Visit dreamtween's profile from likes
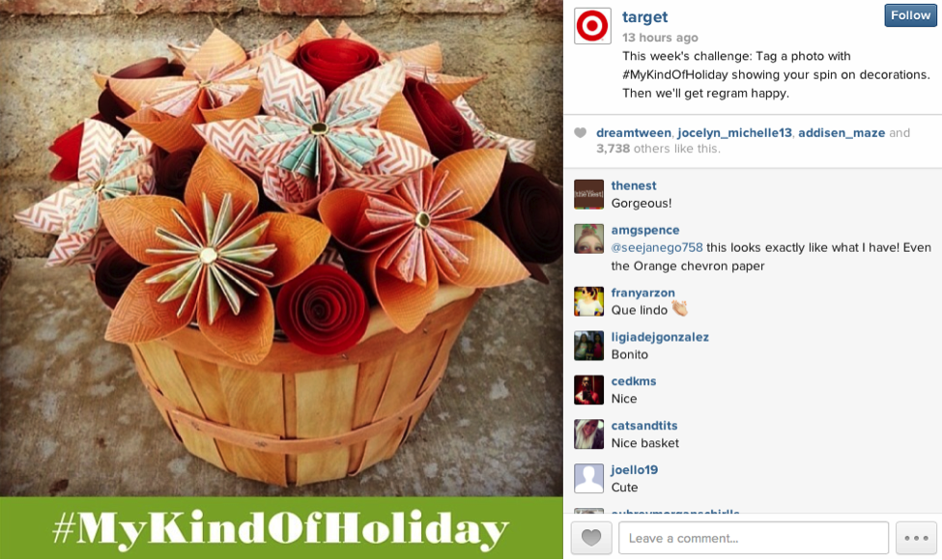This screenshot has height=560, width=942. coord(633,132)
